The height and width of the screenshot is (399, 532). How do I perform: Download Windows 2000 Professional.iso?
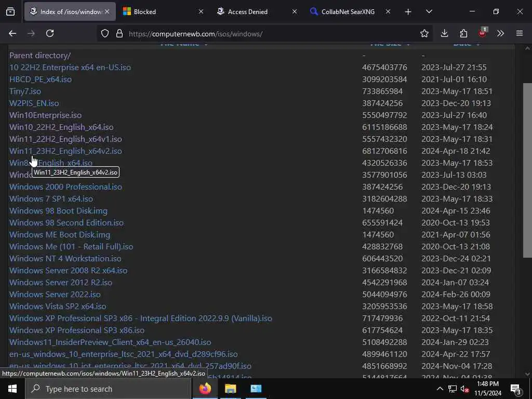point(65,187)
